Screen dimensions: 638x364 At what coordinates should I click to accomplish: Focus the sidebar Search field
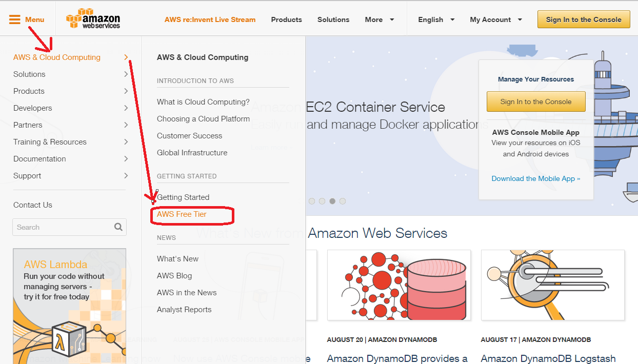[x=69, y=227]
